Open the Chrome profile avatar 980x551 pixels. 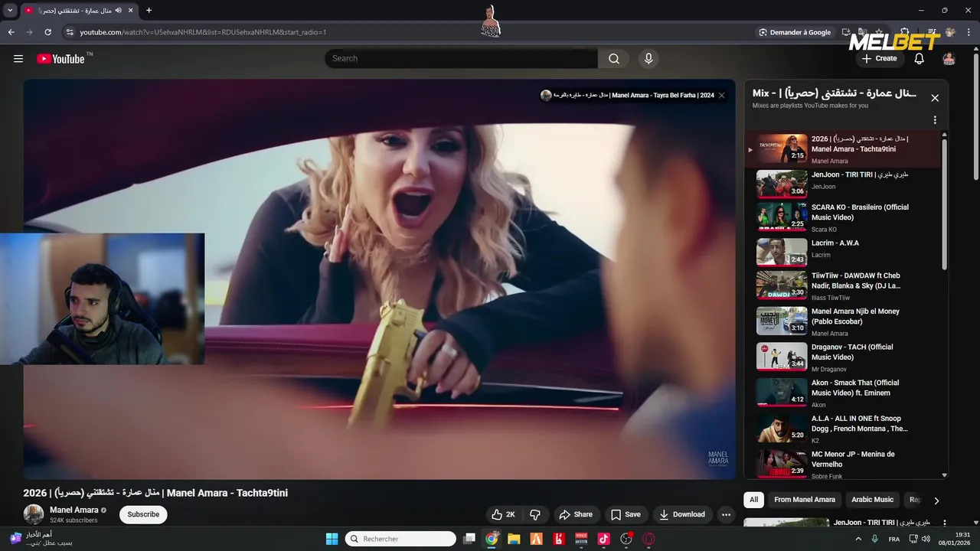coord(951,32)
